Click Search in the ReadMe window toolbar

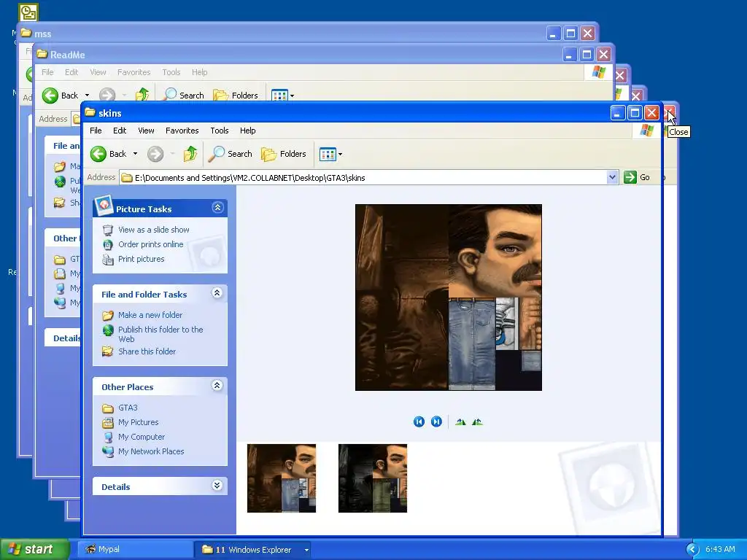pos(184,96)
